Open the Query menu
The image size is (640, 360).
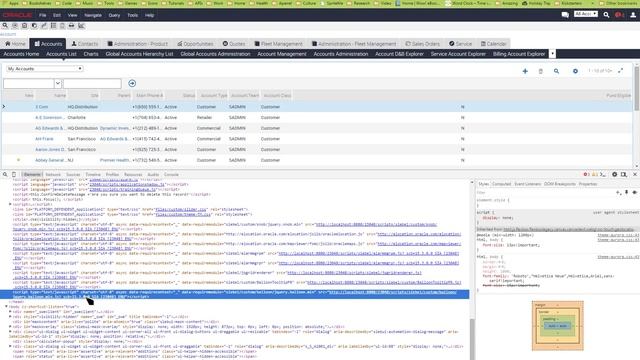[114, 15]
